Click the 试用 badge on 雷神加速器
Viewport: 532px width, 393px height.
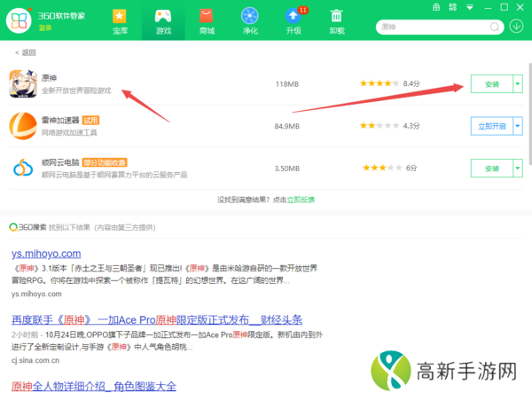pos(90,121)
